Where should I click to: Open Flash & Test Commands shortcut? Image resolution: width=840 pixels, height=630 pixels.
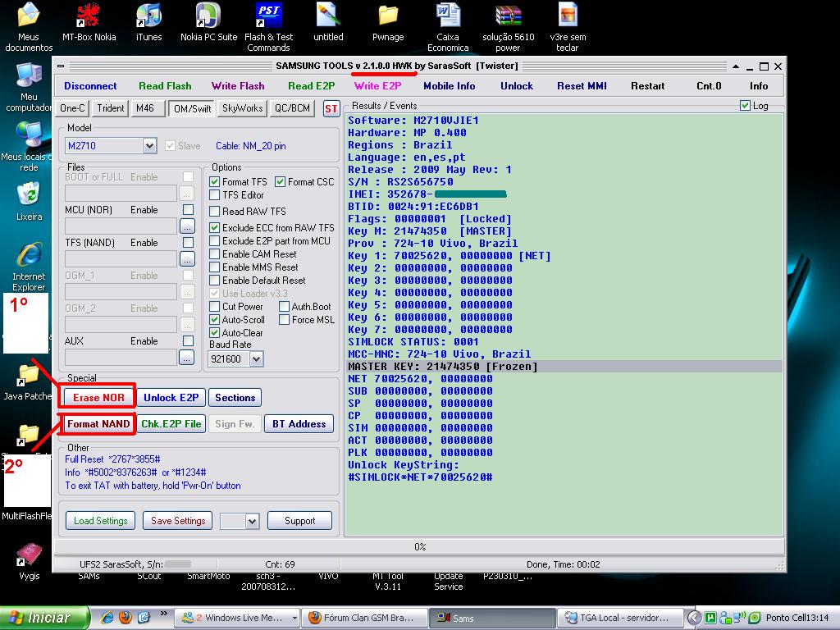click(x=268, y=27)
